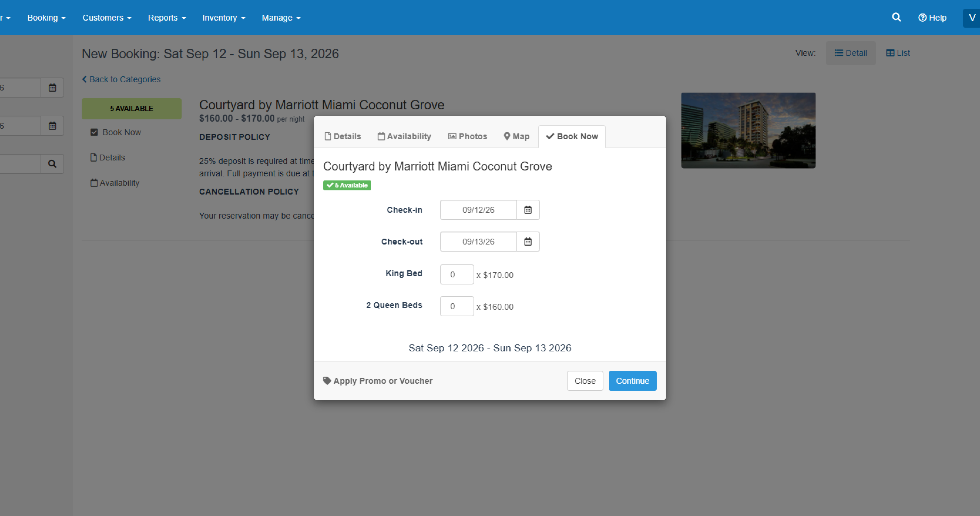Open the Check-out calendar picker in dialog
The width and height of the screenshot is (980, 516).
528,242
